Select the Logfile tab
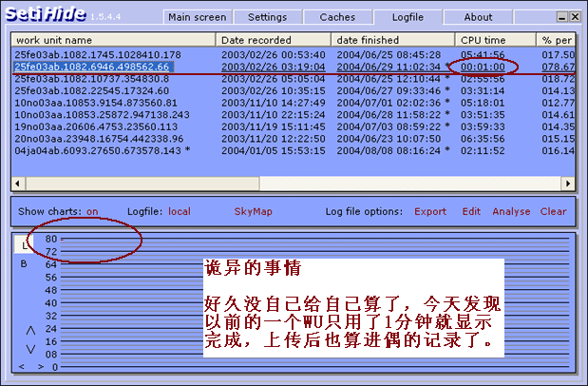The width and height of the screenshot is (588, 386). (x=408, y=17)
